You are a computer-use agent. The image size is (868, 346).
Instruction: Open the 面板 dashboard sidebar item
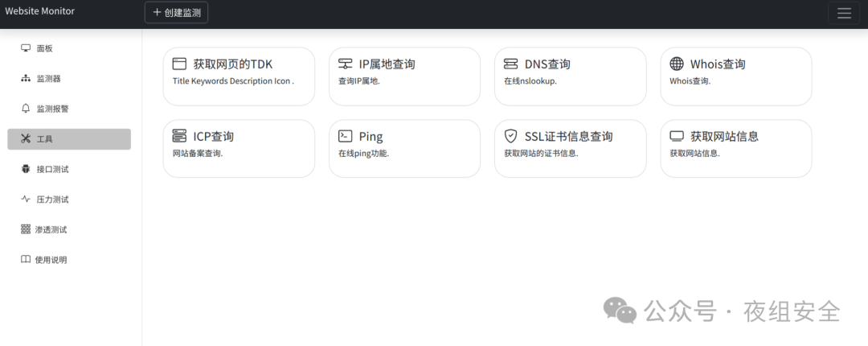pyautogui.click(x=44, y=48)
